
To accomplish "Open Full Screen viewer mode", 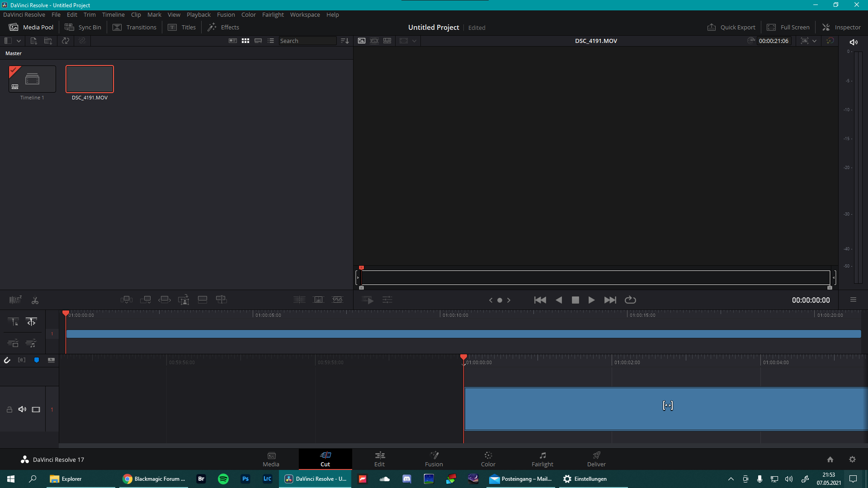I will pos(789,27).
